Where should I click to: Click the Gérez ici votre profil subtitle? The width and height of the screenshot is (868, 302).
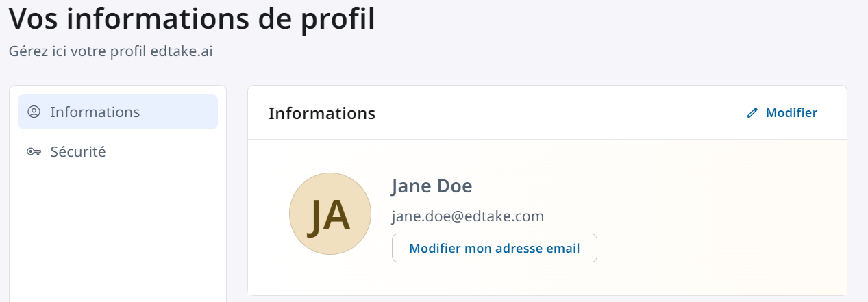pos(110,51)
